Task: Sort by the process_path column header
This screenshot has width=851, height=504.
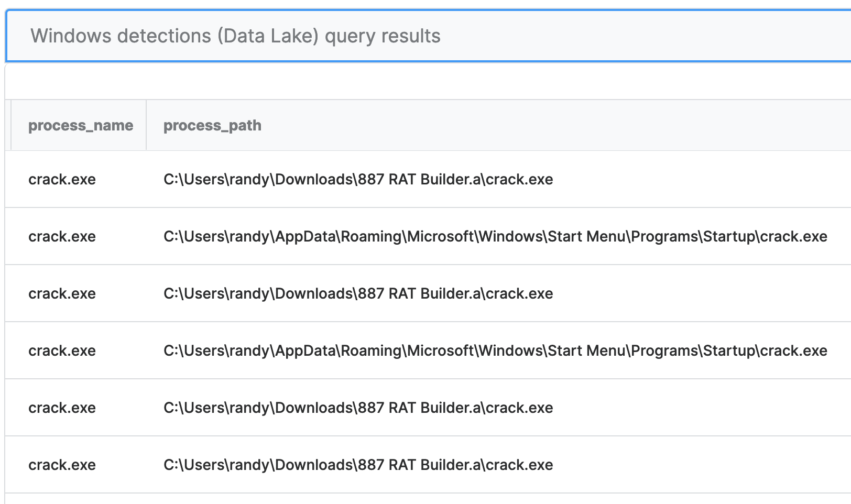Action: (212, 125)
